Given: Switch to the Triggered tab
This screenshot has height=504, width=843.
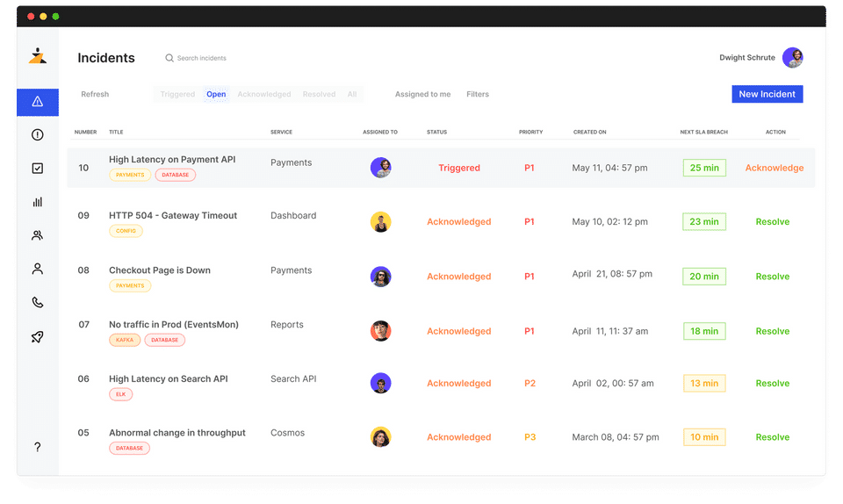Looking at the screenshot, I should click(177, 94).
